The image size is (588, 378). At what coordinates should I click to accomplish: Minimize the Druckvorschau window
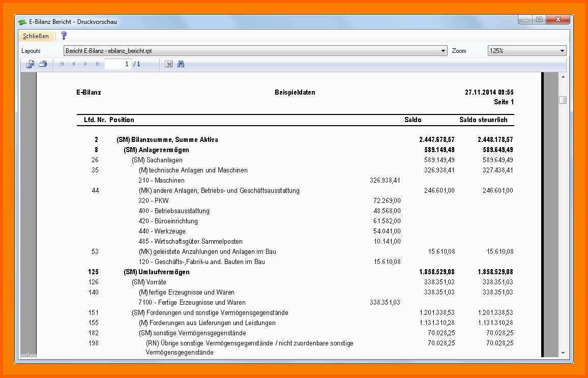point(525,20)
